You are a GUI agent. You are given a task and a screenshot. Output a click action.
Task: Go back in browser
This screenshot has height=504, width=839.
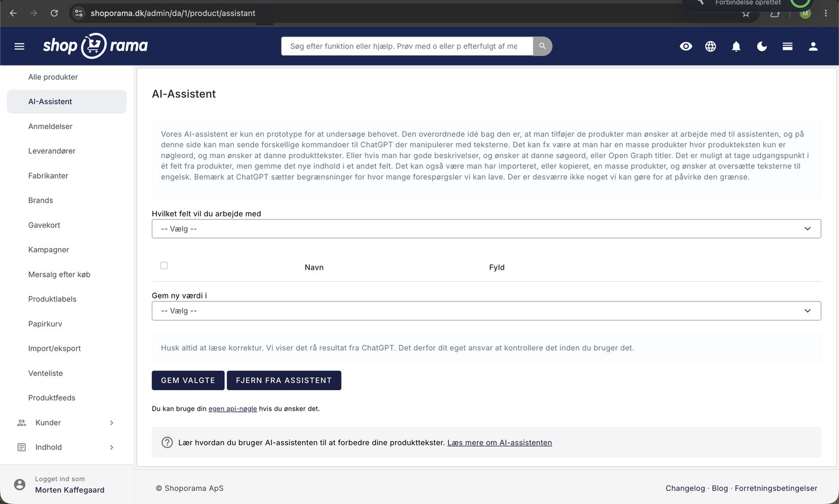click(x=13, y=13)
